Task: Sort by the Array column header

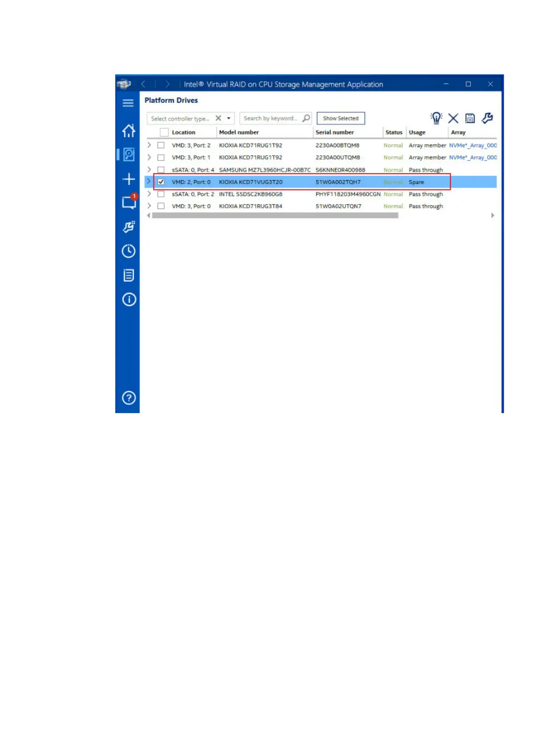Action: click(x=458, y=132)
